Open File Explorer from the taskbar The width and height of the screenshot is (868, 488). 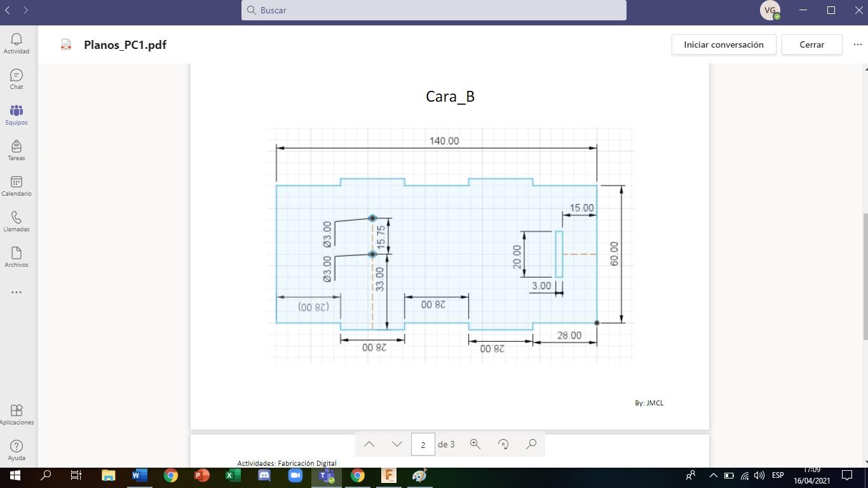tap(109, 475)
